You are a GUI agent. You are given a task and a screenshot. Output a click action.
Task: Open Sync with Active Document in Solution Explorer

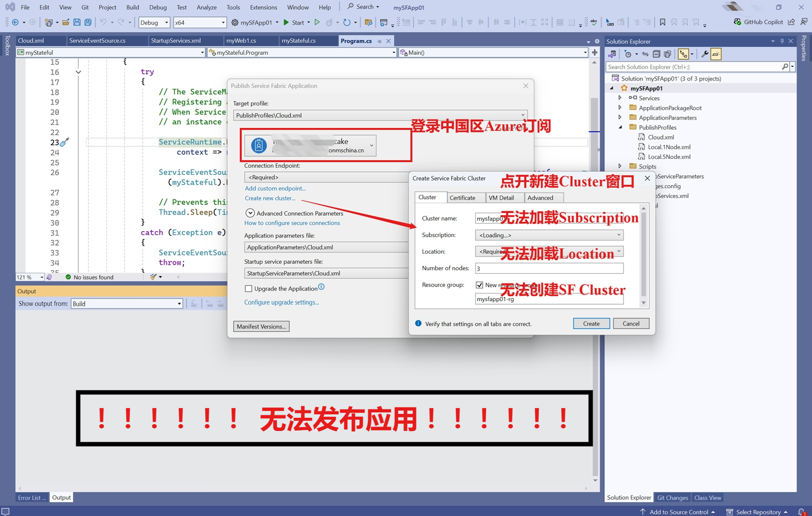[645, 54]
